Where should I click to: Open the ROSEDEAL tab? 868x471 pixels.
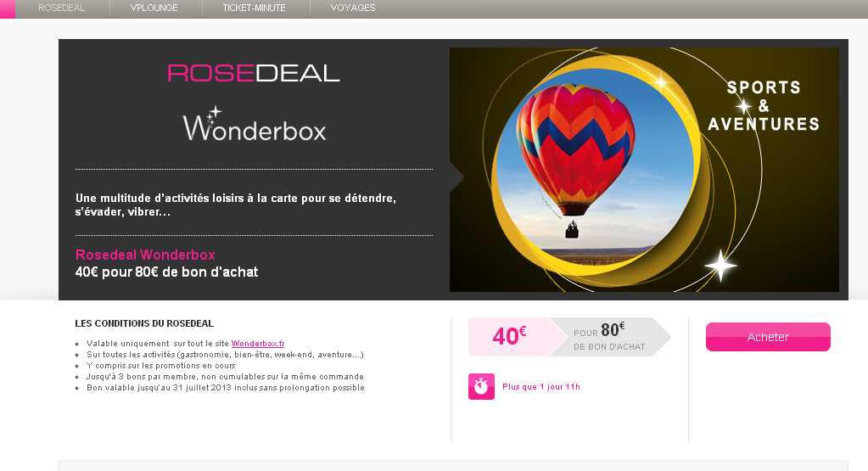tap(61, 8)
